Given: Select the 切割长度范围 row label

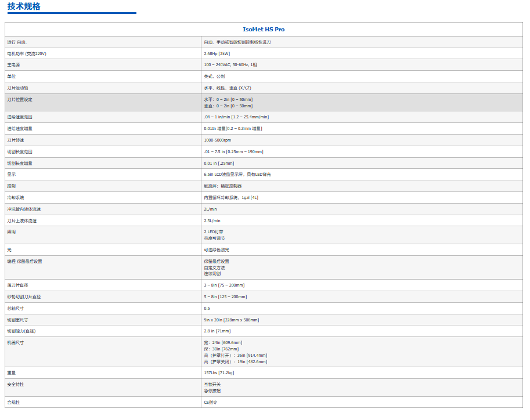Looking at the screenshot, I should pyautogui.click(x=20, y=152).
